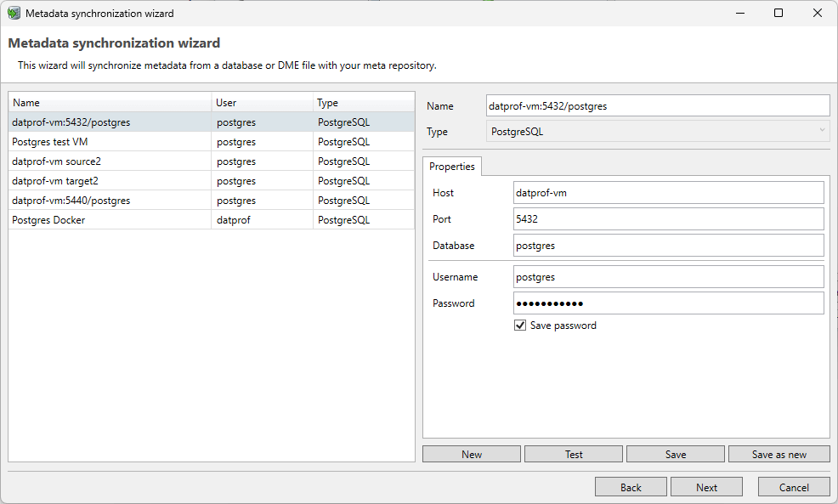
Task: Click the wizard application icon in title bar
Action: (x=12, y=13)
